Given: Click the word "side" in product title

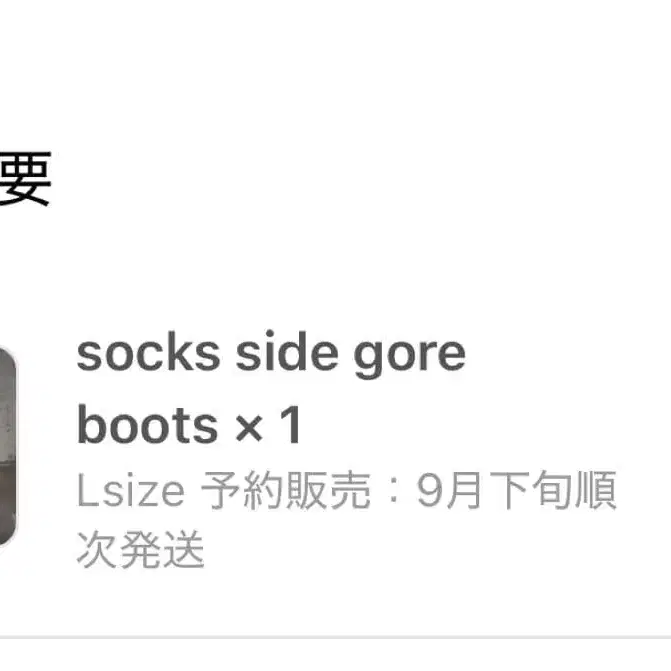Looking at the screenshot, I should click(x=287, y=352).
